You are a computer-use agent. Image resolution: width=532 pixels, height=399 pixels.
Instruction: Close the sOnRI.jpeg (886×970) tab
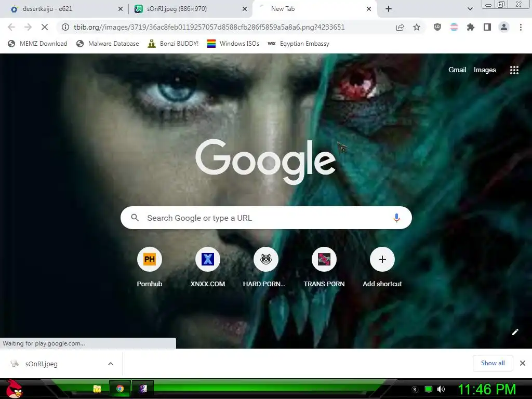pos(245,9)
